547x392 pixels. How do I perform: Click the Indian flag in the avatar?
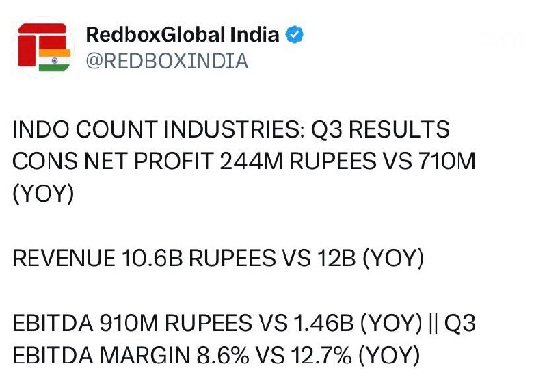[55, 59]
